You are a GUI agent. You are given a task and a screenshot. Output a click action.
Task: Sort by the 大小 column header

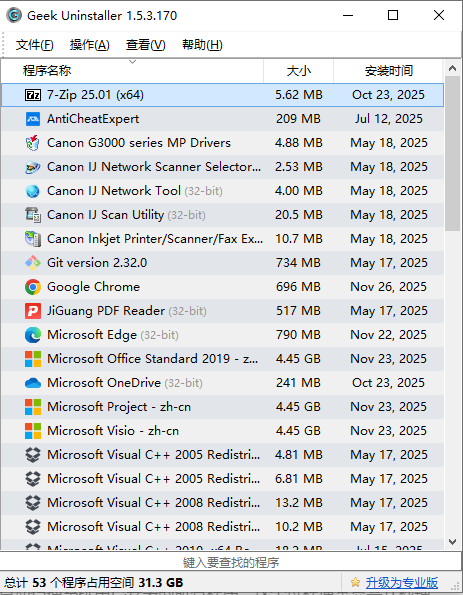click(x=298, y=71)
